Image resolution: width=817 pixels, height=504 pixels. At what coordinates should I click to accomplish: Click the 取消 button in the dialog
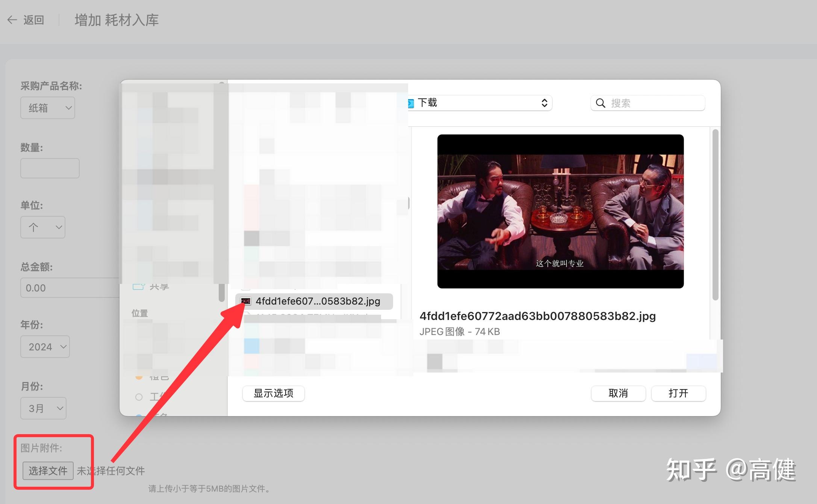[618, 393]
